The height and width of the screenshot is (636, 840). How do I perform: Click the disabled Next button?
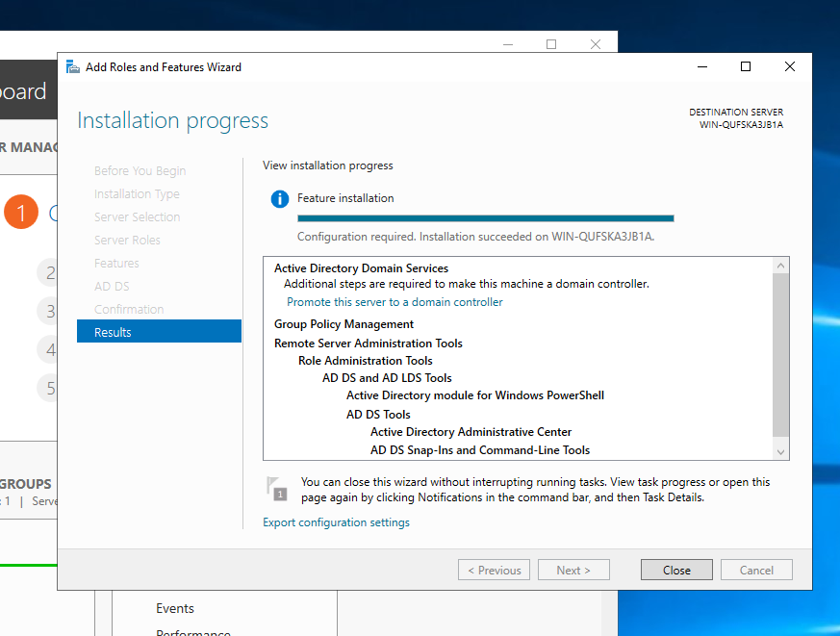(x=573, y=571)
